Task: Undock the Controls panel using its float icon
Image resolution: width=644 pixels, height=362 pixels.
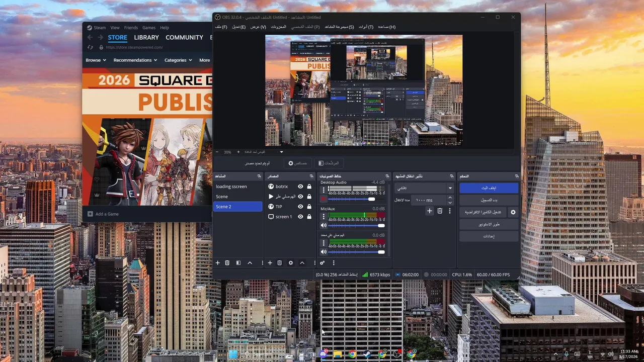Action: (x=517, y=176)
